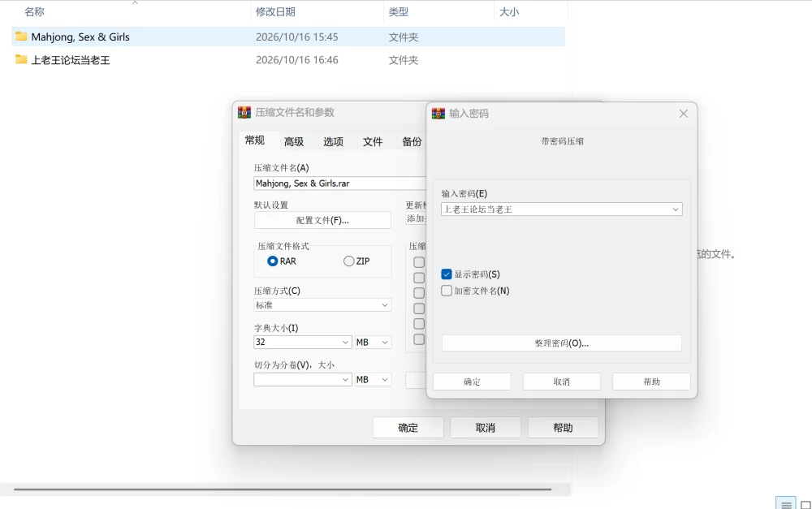The image size is (812, 509).
Task: Switch to the 选项 tab
Action: [x=333, y=141]
